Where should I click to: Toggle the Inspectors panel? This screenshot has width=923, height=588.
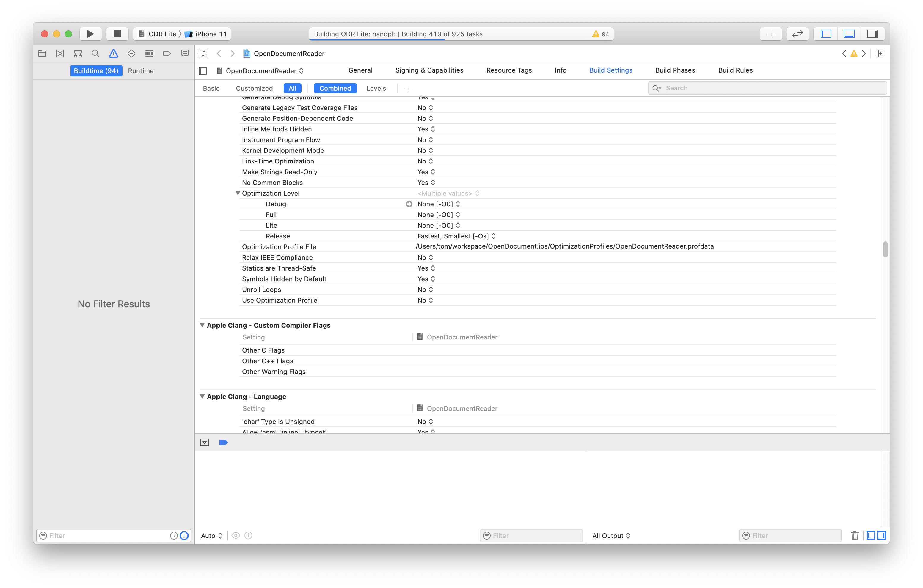[x=872, y=34]
